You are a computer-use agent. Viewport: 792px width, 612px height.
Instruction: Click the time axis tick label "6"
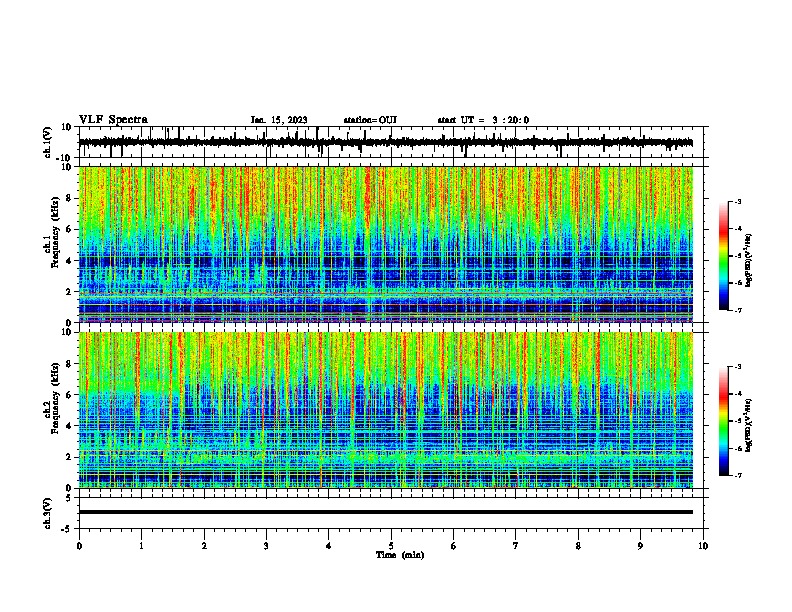pos(453,546)
